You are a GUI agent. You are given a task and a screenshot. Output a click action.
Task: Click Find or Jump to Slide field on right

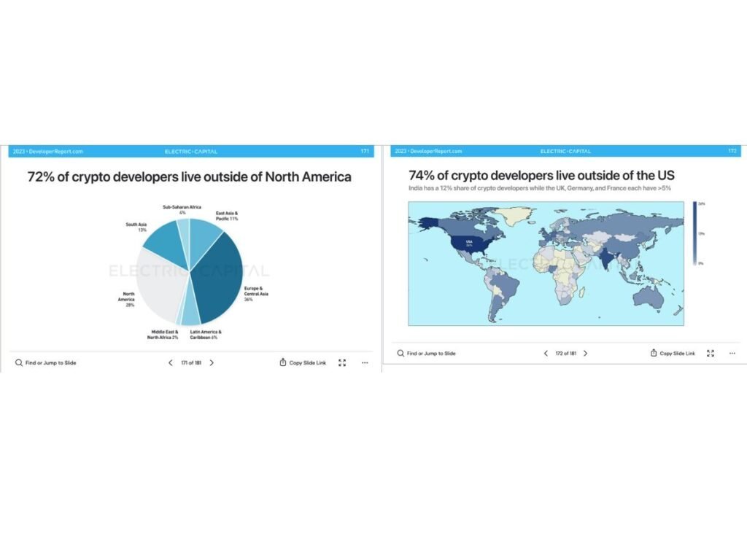pos(431,353)
